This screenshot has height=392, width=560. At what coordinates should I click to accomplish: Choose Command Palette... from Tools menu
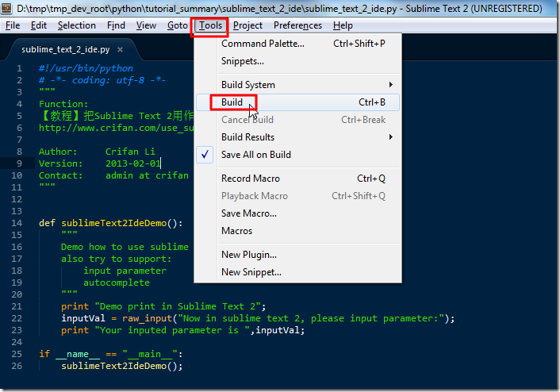click(x=298, y=44)
